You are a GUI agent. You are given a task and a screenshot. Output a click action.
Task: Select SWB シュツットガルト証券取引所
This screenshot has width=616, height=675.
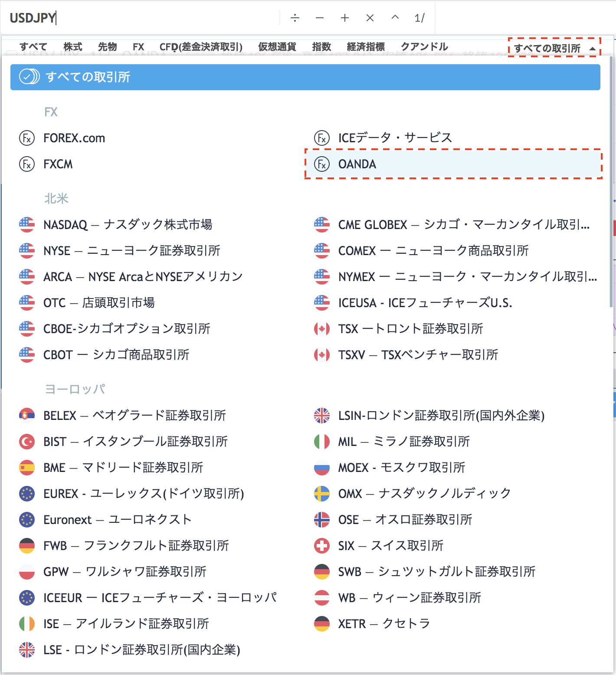point(453,572)
